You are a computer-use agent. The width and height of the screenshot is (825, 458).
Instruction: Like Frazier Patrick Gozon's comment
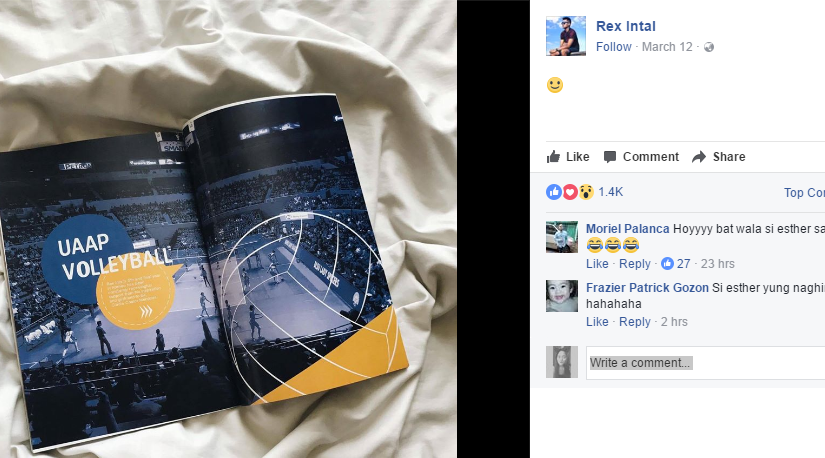(x=597, y=322)
